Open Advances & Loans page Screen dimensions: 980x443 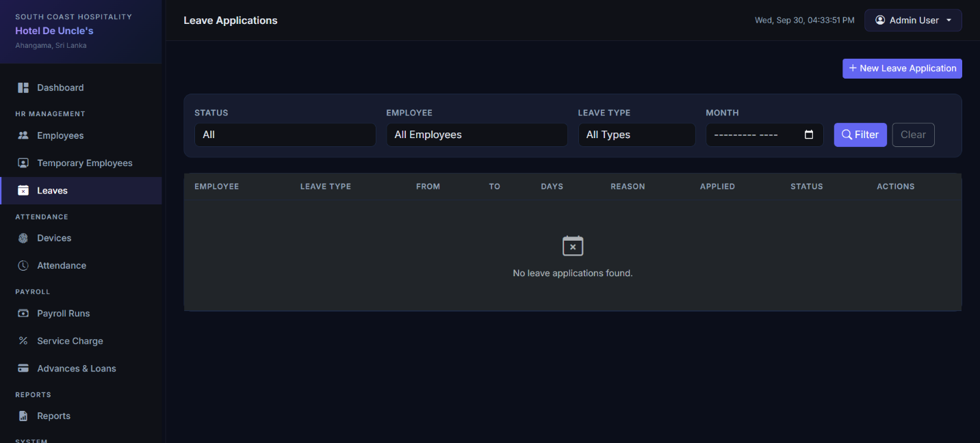click(81, 368)
